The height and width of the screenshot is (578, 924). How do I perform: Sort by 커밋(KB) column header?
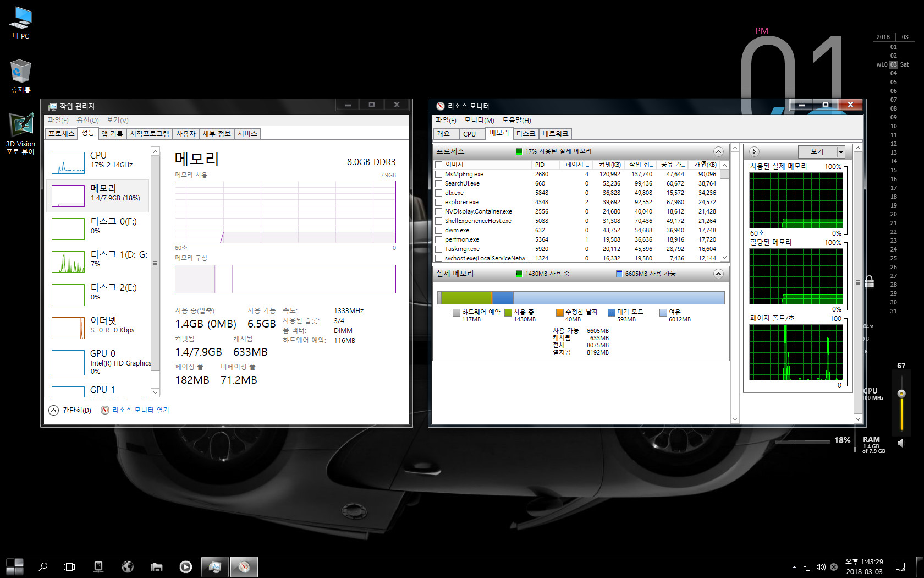609,165
